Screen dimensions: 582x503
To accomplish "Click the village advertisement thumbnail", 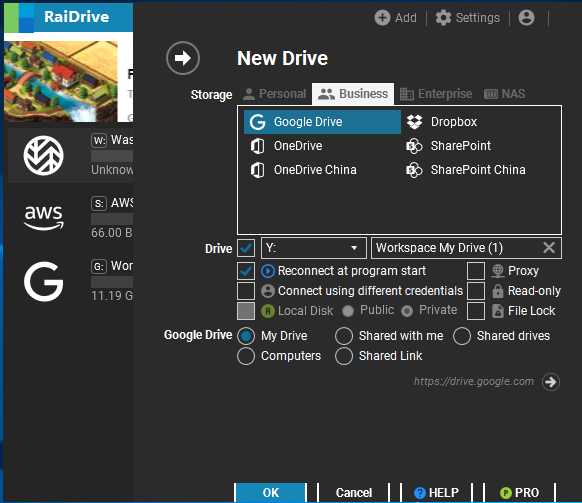I will pyautogui.click(x=61, y=81).
